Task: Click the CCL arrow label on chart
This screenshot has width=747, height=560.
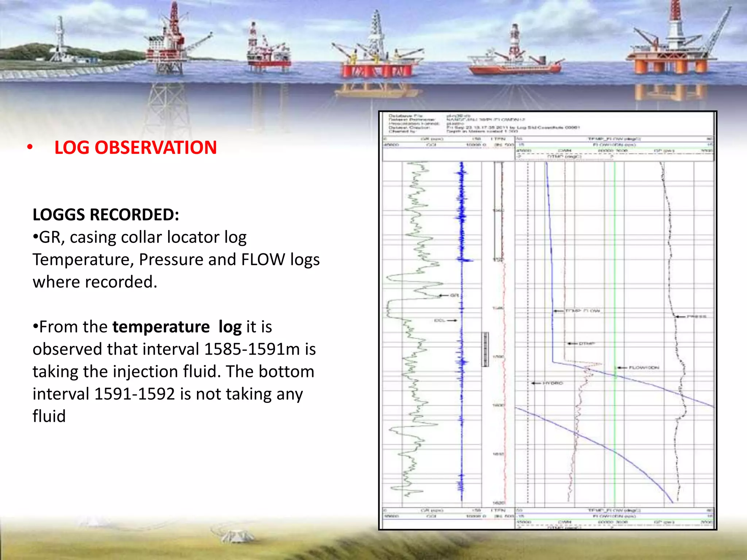Action: coord(440,320)
